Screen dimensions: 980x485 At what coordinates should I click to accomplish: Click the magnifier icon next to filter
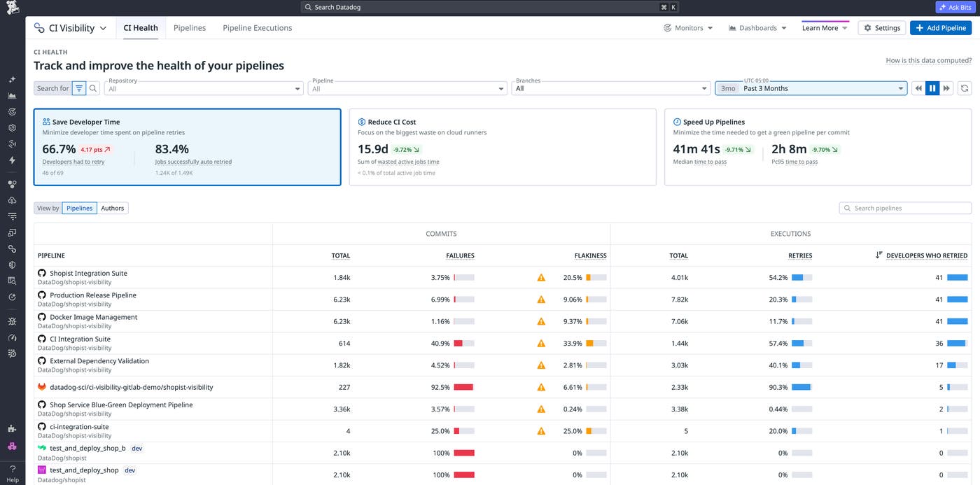pos(93,88)
